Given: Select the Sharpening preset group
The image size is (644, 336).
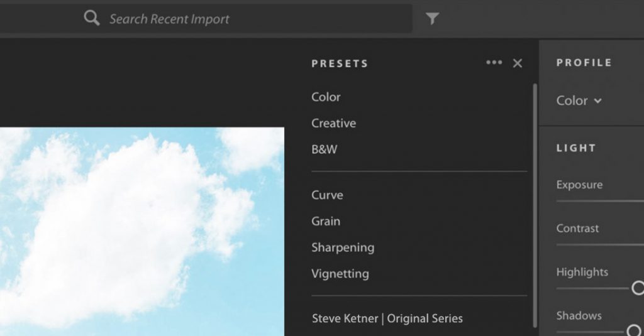Looking at the screenshot, I should 343,247.
